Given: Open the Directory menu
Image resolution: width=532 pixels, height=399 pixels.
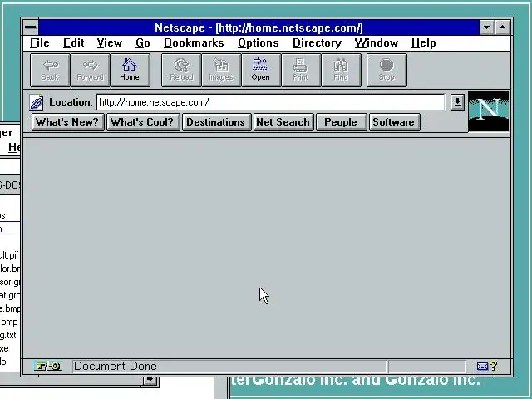Looking at the screenshot, I should [x=317, y=42].
